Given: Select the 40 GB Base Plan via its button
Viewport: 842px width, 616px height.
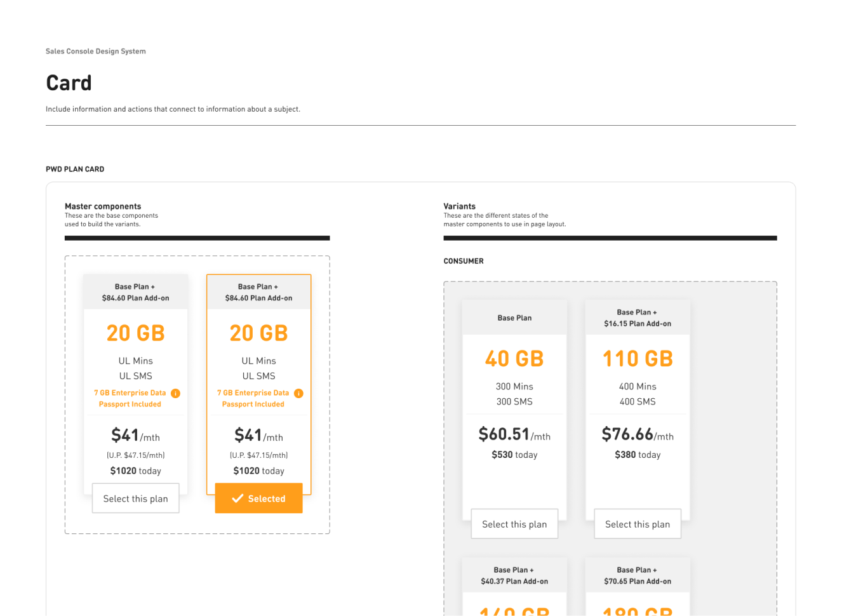Looking at the screenshot, I should pyautogui.click(x=514, y=524).
